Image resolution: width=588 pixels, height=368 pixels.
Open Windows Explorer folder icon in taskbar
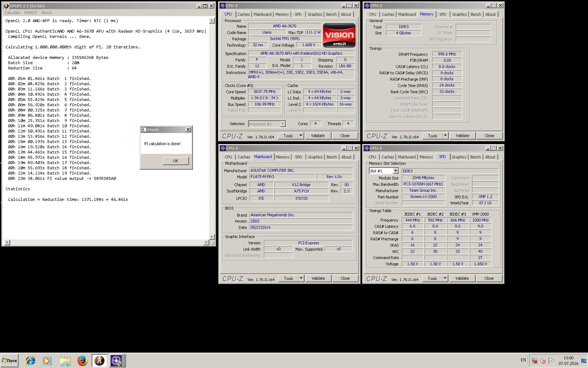(65, 361)
